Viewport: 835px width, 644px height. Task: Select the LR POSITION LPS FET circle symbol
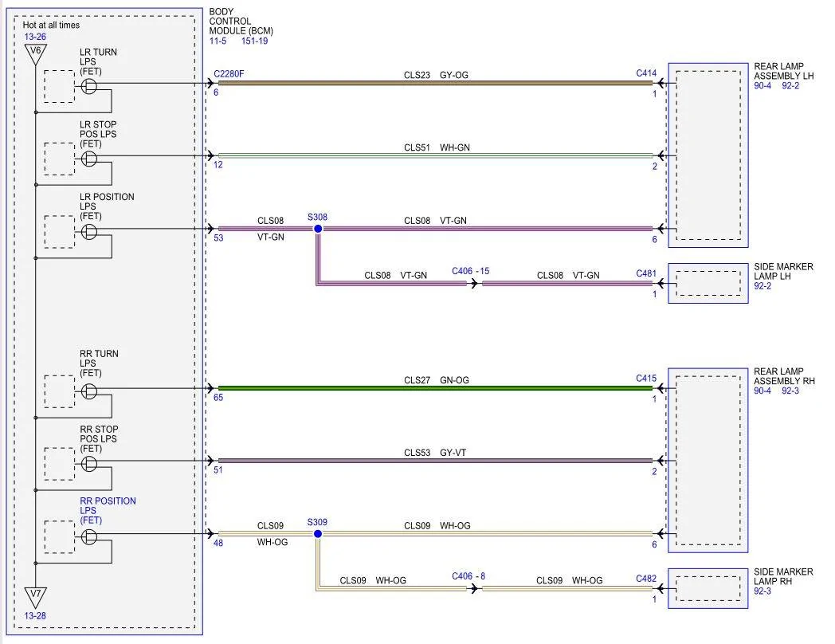(x=89, y=231)
